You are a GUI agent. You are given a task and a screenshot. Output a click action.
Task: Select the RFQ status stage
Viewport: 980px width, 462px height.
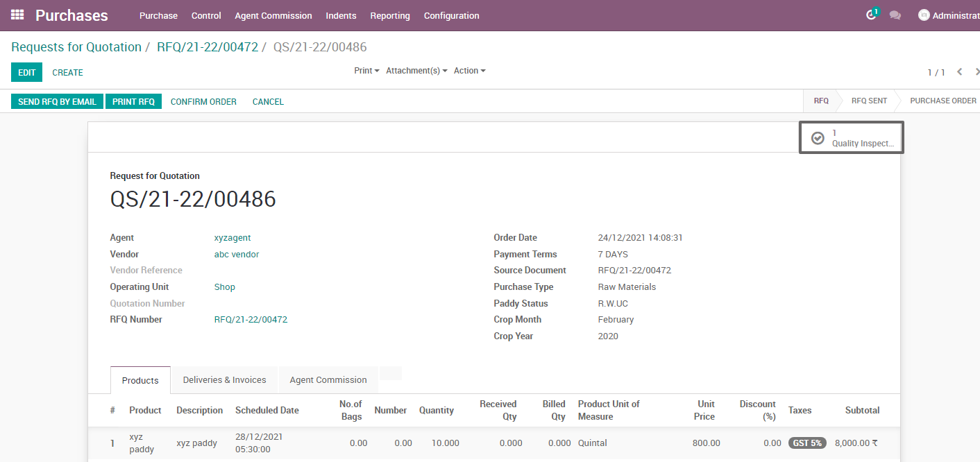click(821, 101)
